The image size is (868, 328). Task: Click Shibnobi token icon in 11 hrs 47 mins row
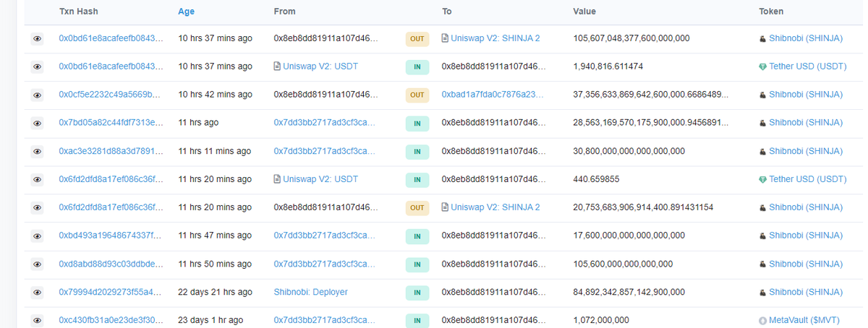tap(762, 236)
